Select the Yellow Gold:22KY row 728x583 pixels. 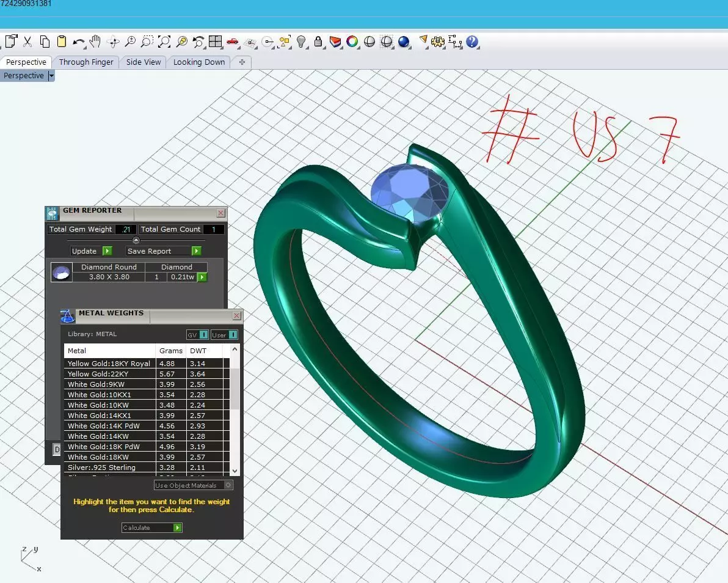pos(147,374)
